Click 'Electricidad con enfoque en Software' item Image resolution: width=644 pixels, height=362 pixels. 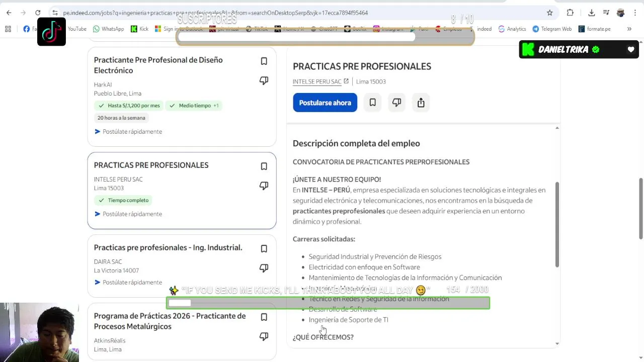[364, 267]
